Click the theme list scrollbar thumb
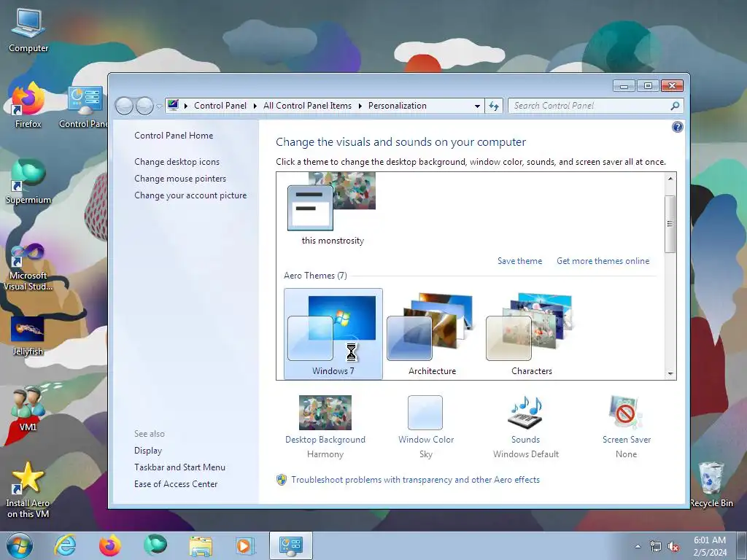747x560 pixels. pos(670,224)
